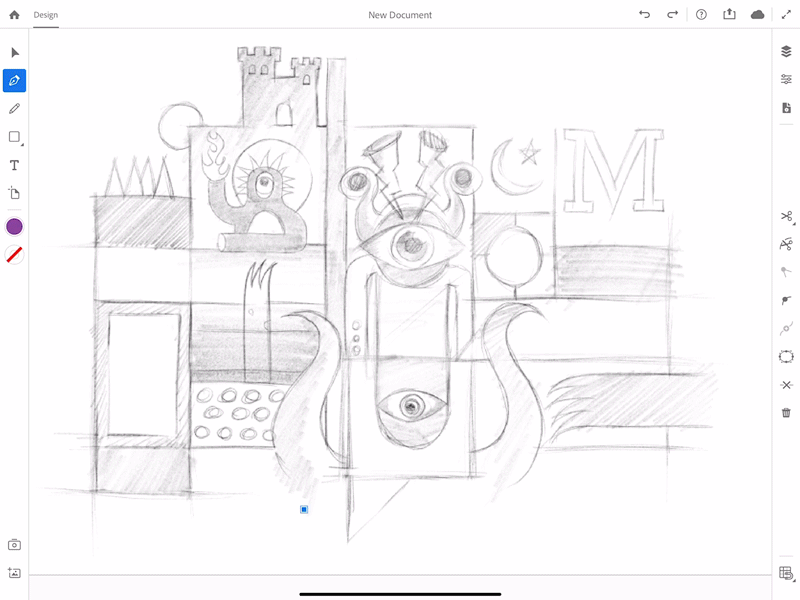Switch to the Design tab
Image resolution: width=800 pixels, height=600 pixels.
click(45, 15)
